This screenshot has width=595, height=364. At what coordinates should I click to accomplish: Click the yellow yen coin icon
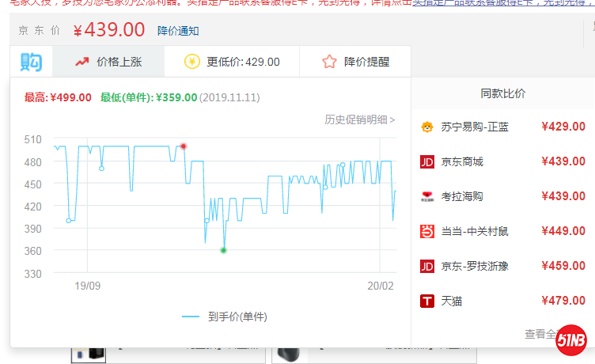192,62
